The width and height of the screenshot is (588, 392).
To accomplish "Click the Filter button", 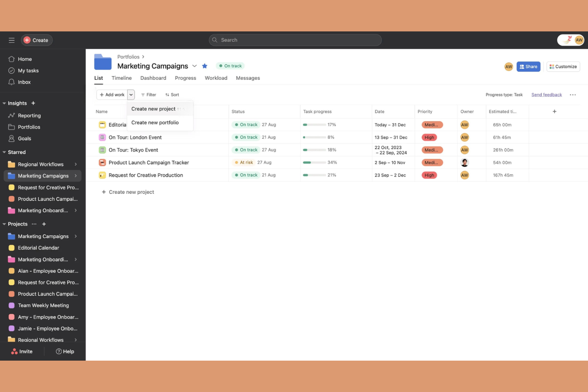I will [149, 95].
